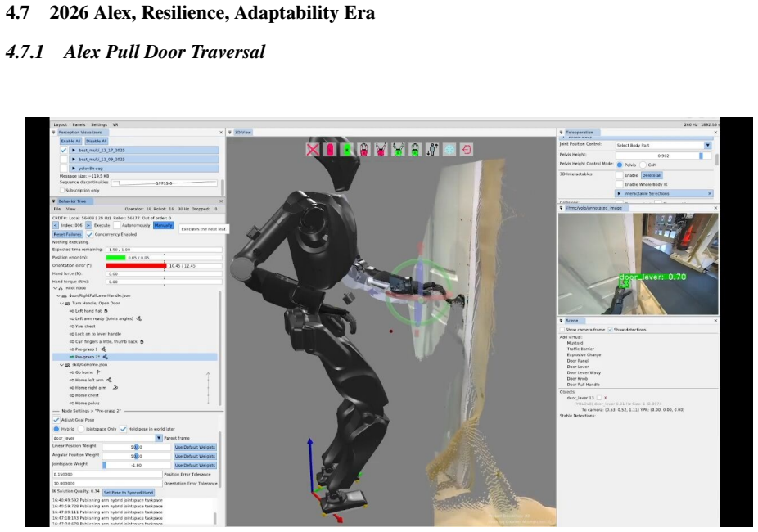Adjust the Jointspace Weight slider
Image resolution: width=758 pixels, height=532 pixels.
(x=137, y=465)
